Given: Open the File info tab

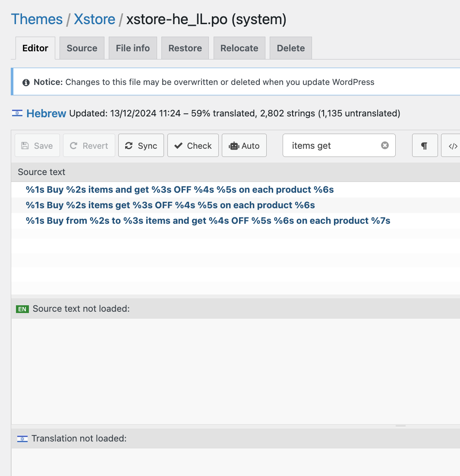Looking at the screenshot, I should [133, 48].
